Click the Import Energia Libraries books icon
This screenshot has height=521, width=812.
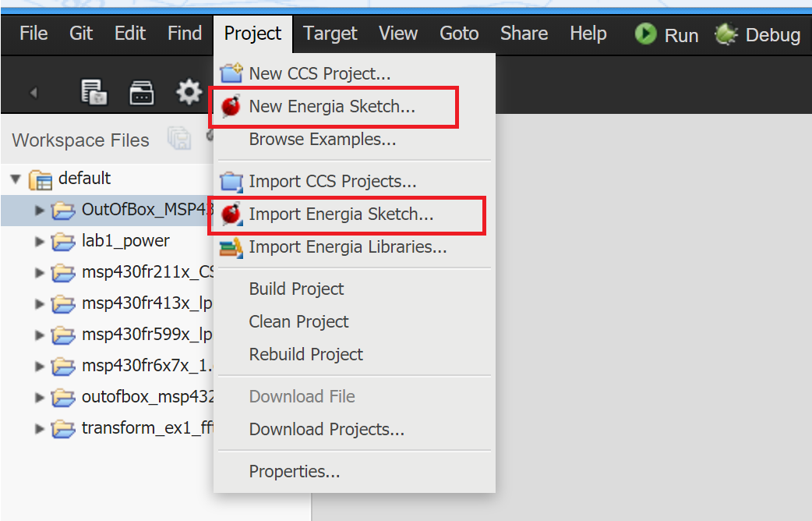click(231, 248)
